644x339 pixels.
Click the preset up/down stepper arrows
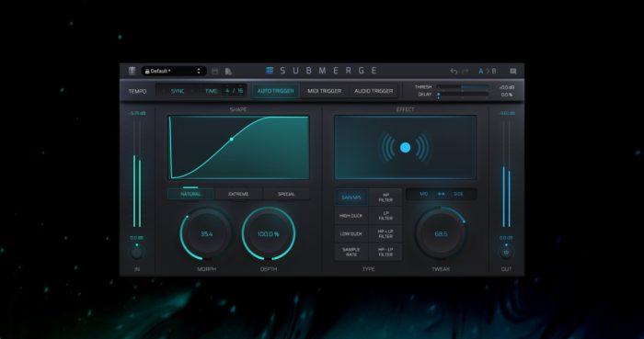(200, 71)
